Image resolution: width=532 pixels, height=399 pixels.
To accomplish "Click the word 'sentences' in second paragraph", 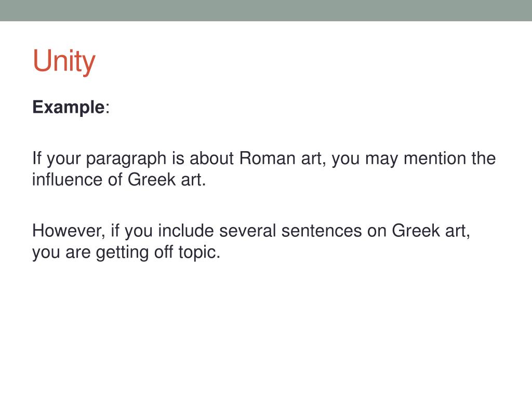I will tap(321, 231).
